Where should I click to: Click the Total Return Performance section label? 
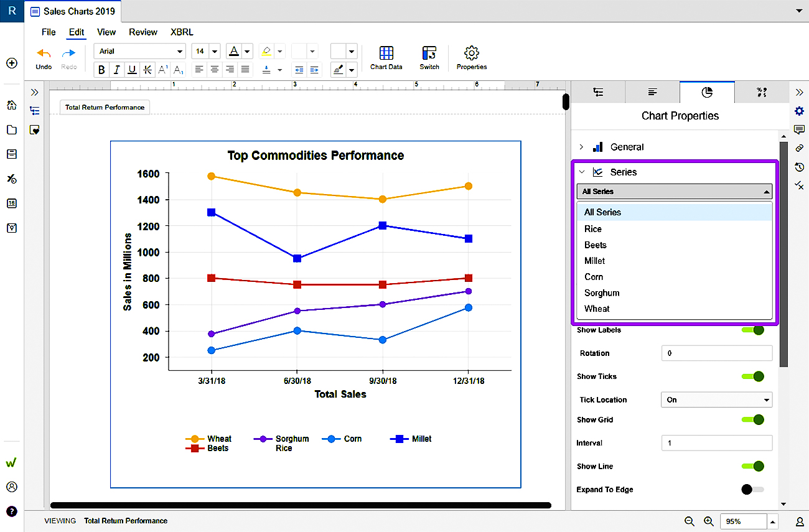coord(105,108)
